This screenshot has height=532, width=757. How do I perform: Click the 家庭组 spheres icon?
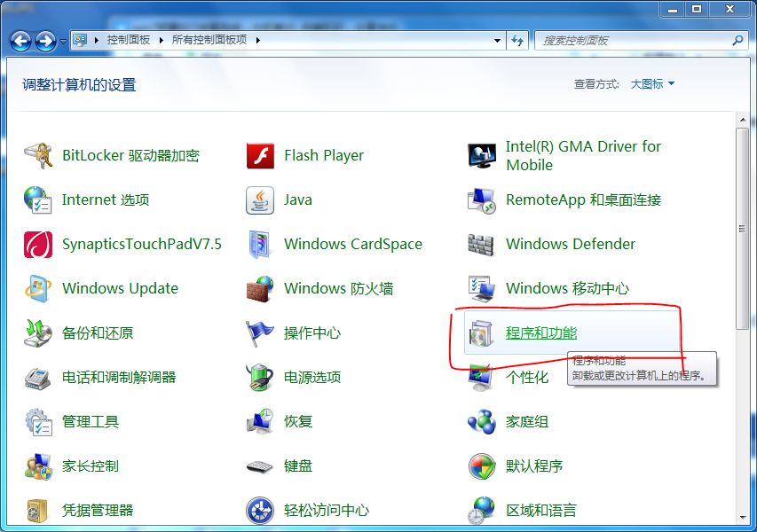(x=482, y=422)
